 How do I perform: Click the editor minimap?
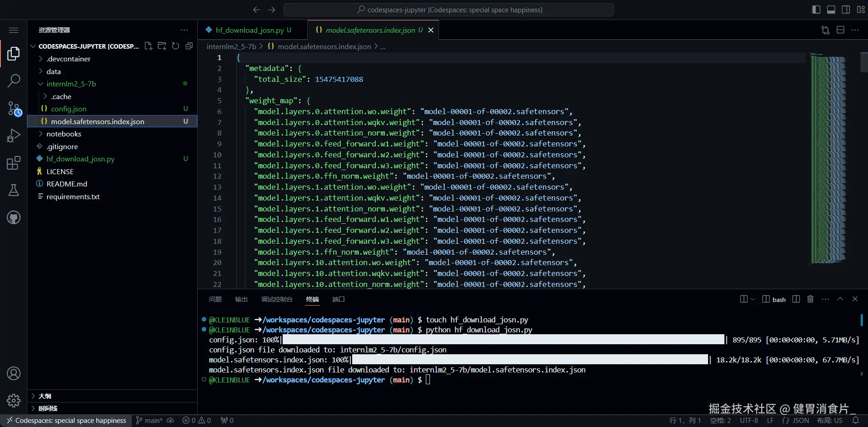828,159
